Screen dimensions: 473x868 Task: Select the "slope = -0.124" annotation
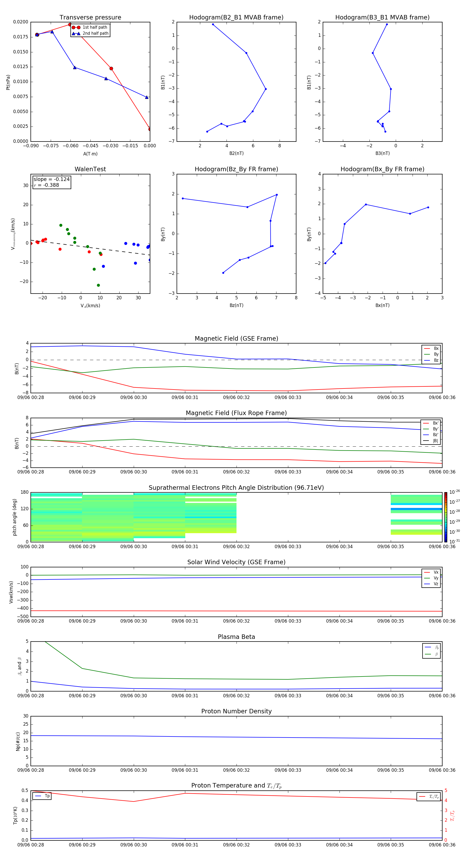tap(52, 179)
